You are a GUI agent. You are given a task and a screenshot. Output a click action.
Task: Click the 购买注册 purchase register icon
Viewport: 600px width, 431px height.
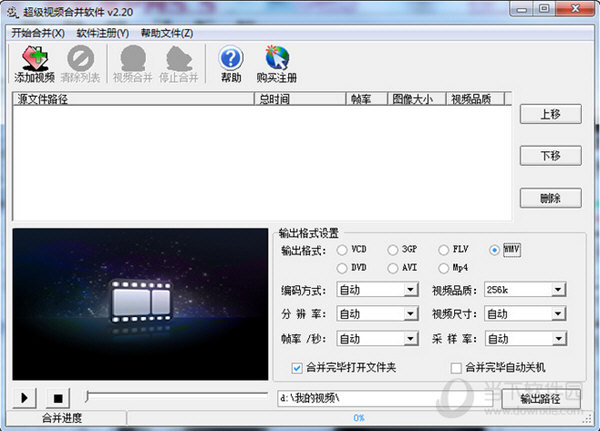[x=277, y=64]
